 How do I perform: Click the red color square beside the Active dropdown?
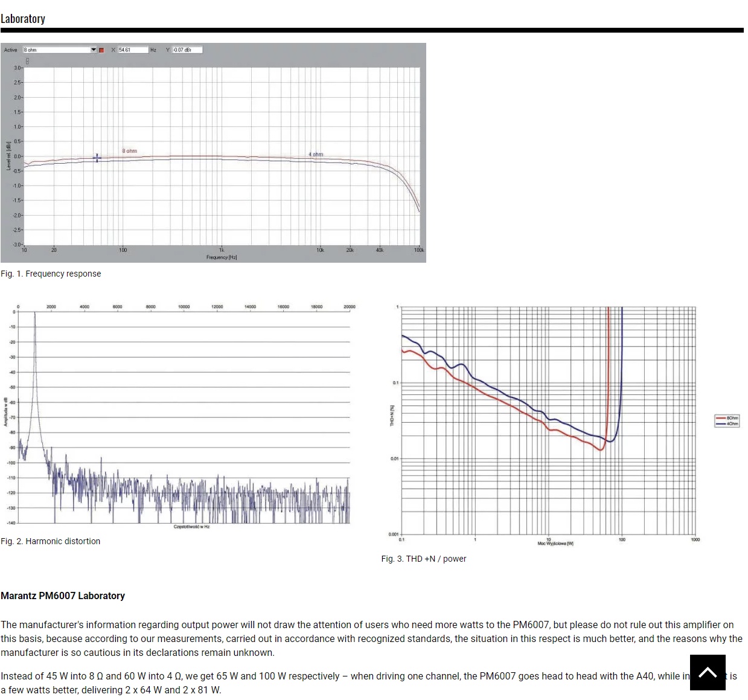point(101,50)
